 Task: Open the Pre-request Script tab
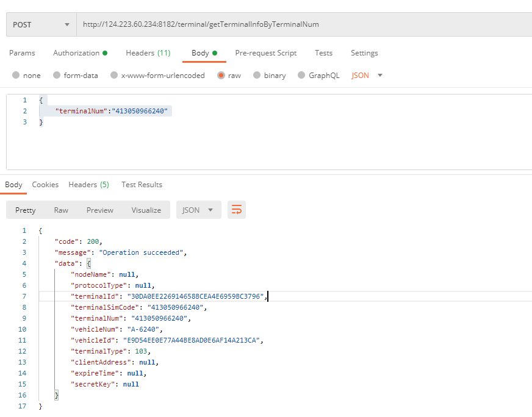pyautogui.click(x=266, y=53)
